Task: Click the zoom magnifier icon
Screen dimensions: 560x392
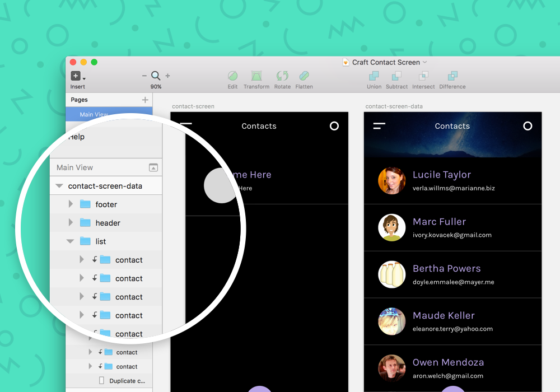Action: (156, 75)
